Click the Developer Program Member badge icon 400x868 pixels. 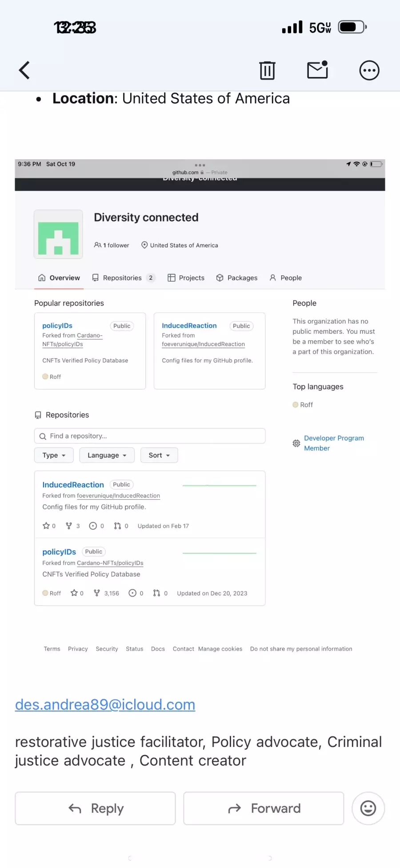(x=296, y=443)
